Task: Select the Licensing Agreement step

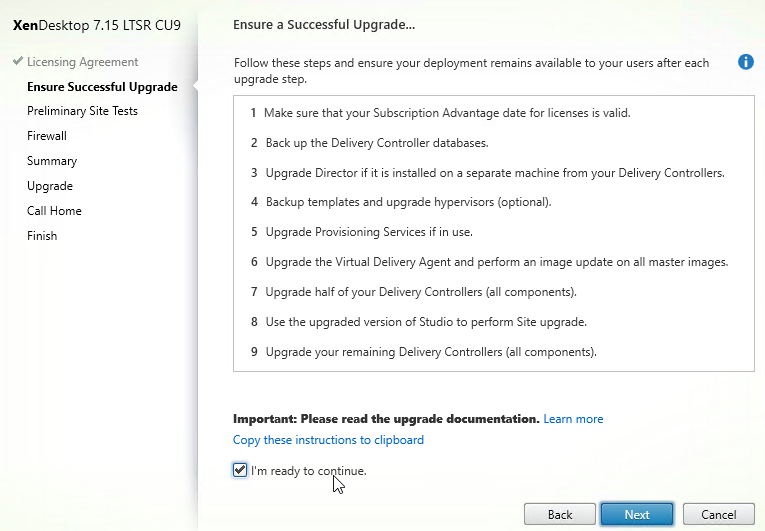Action: click(82, 62)
